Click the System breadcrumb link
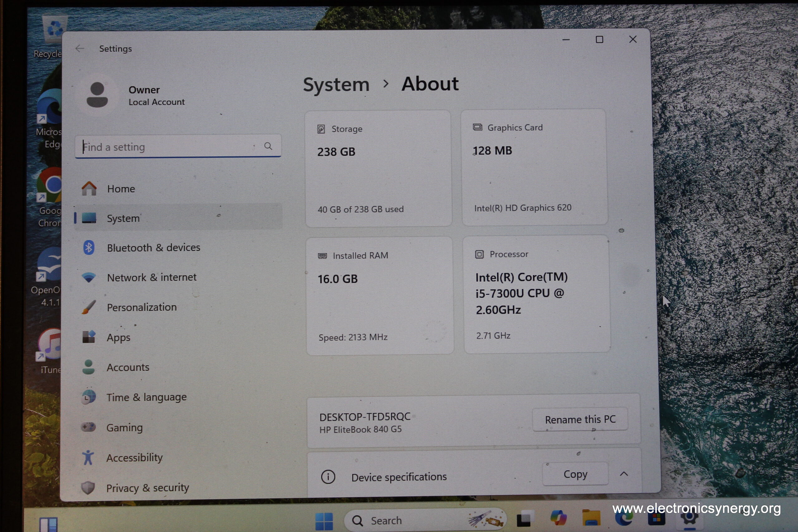Viewport: 798px width, 532px height. pyautogui.click(x=336, y=84)
